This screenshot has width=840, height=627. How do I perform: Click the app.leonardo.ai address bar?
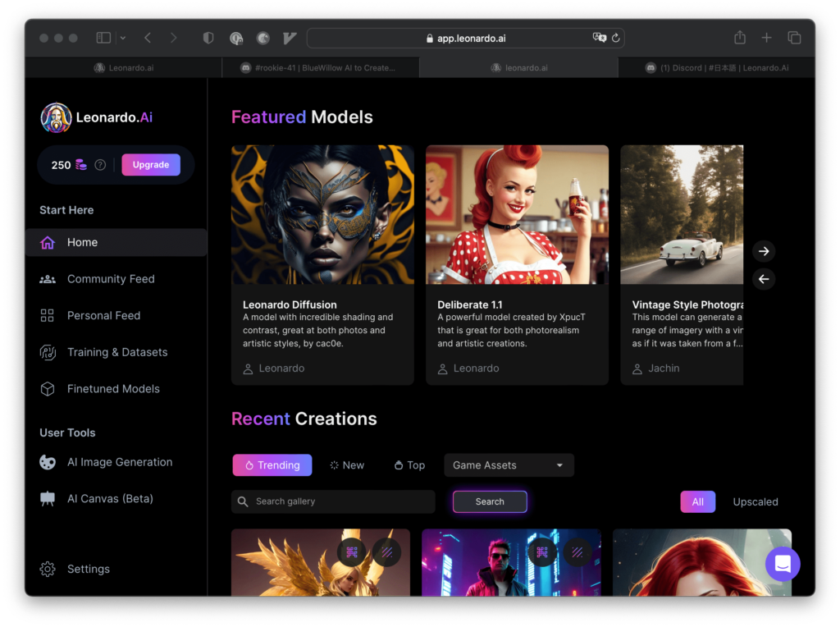pyautogui.click(x=466, y=38)
